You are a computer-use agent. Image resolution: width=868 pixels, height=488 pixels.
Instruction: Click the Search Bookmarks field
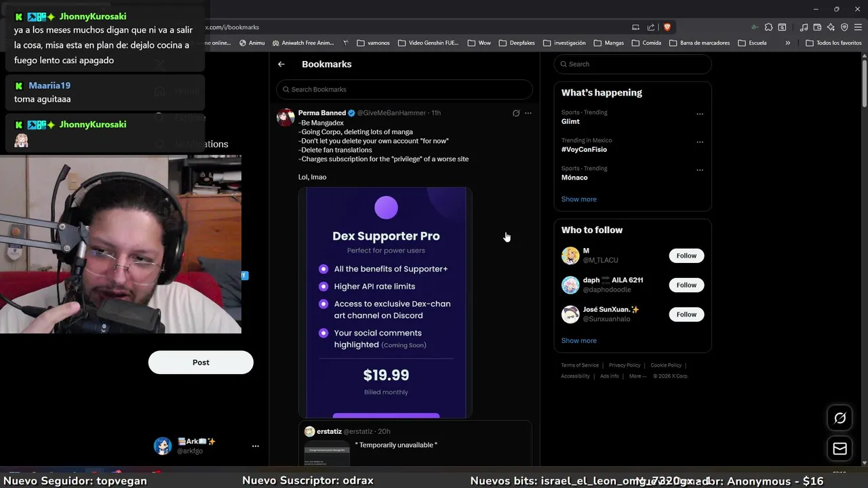(x=404, y=89)
